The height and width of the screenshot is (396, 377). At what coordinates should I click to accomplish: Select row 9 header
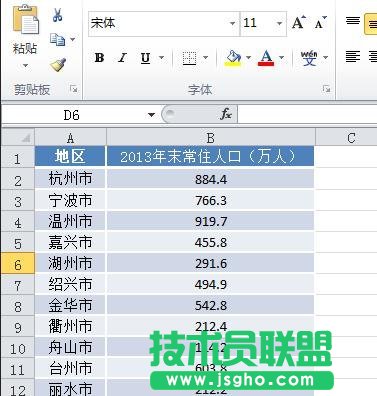(17, 327)
